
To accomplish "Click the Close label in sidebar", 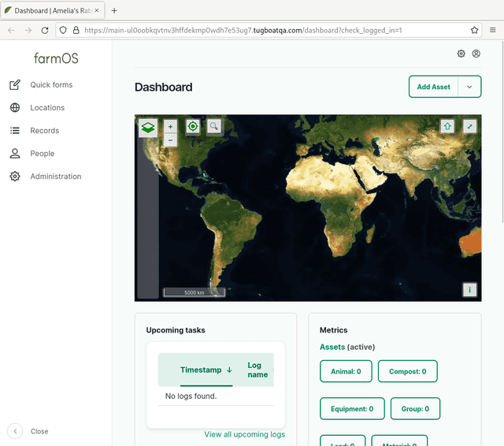I will [39, 431].
